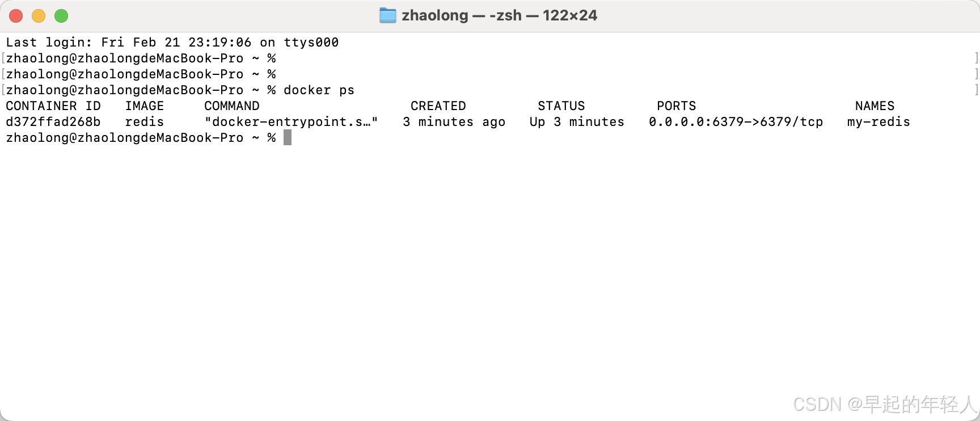Image resolution: width=980 pixels, height=421 pixels.
Task: Click the STATUS column header
Action: click(561, 106)
